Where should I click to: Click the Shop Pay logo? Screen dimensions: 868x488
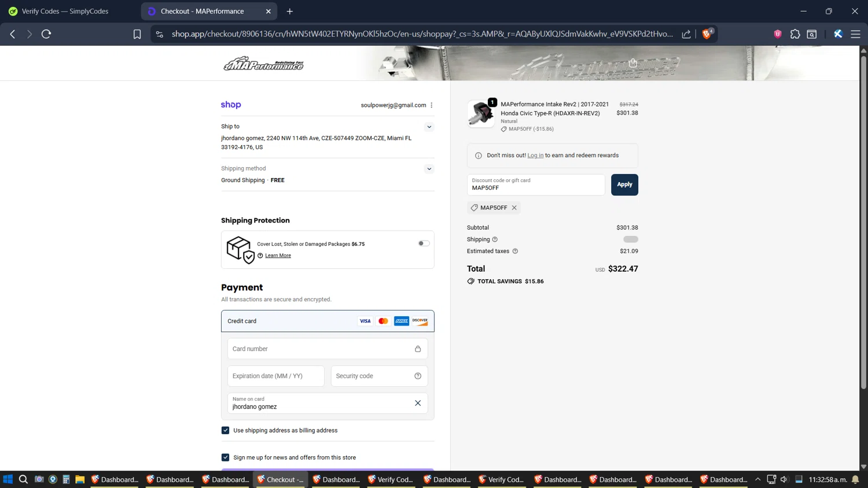click(x=231, y=105)
